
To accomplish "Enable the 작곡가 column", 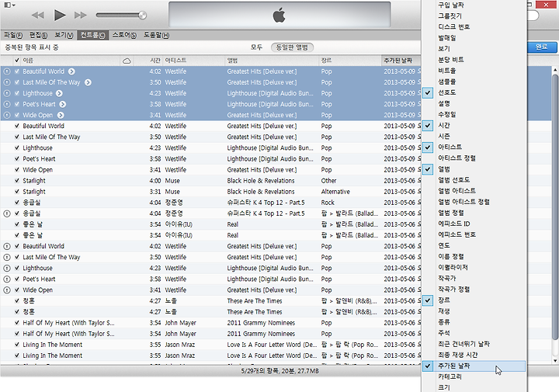I will point(474,279).
